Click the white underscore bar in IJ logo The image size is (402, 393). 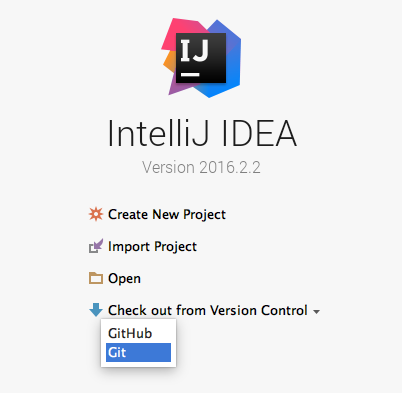pos(190,75)
